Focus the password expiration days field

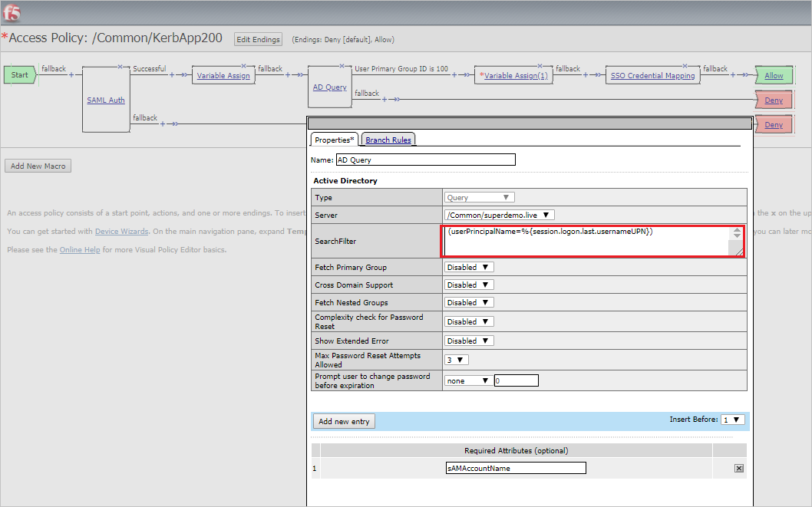(x=517, y=380)
